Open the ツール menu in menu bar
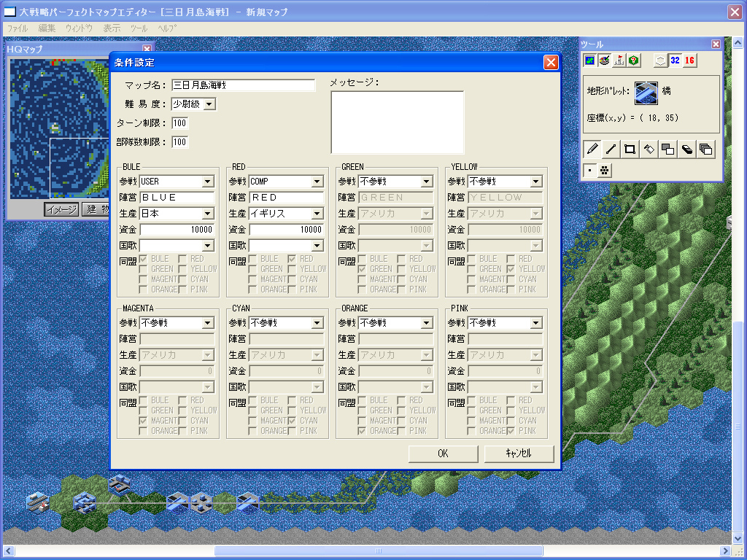 tap(139, 28)
